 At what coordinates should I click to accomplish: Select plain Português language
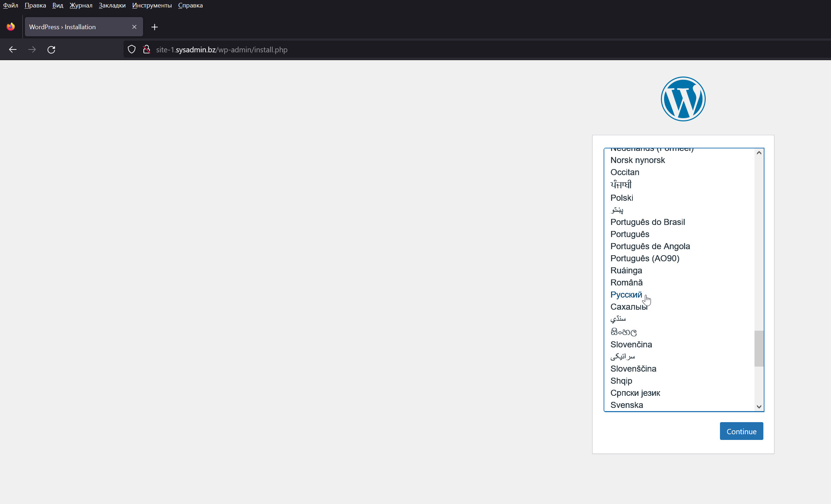coord(679,234)
